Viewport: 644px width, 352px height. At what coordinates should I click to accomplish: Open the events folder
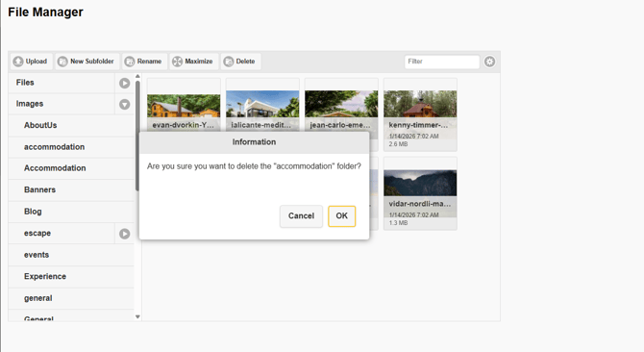pos(71,255)
